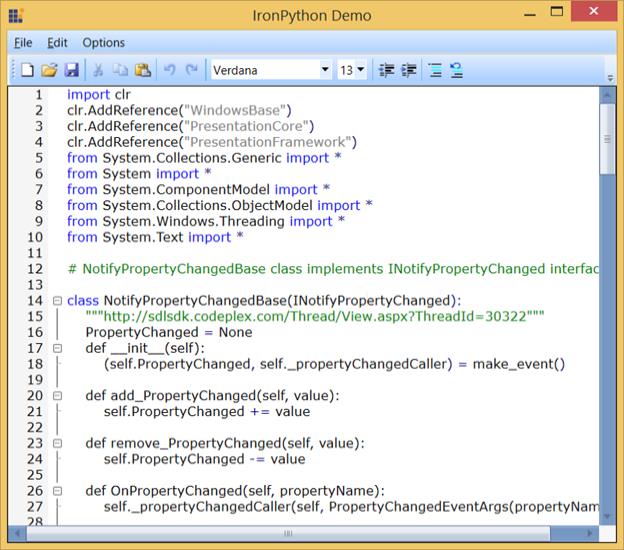The width and height of the screenshot is (624, 550).
Task: Maximize the IronPython Demo window
Action: pyautogui.click(x=557, y=12)
